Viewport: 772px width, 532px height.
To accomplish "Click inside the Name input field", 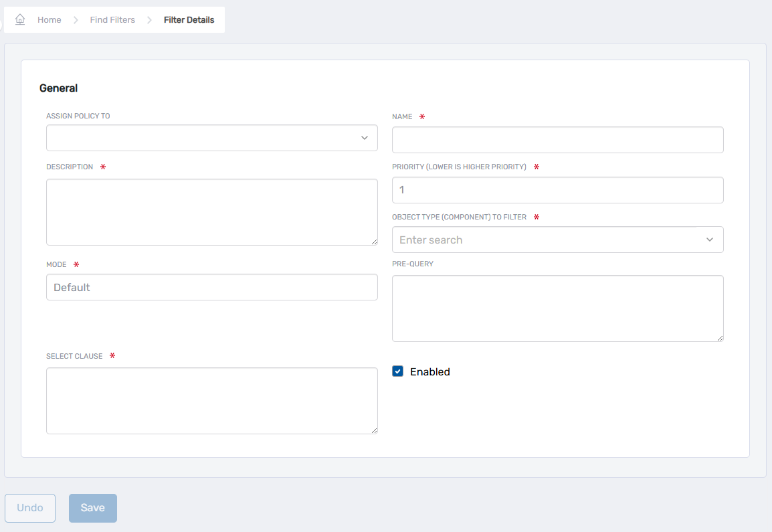I will pyautogui.click(x=557, y=140).
